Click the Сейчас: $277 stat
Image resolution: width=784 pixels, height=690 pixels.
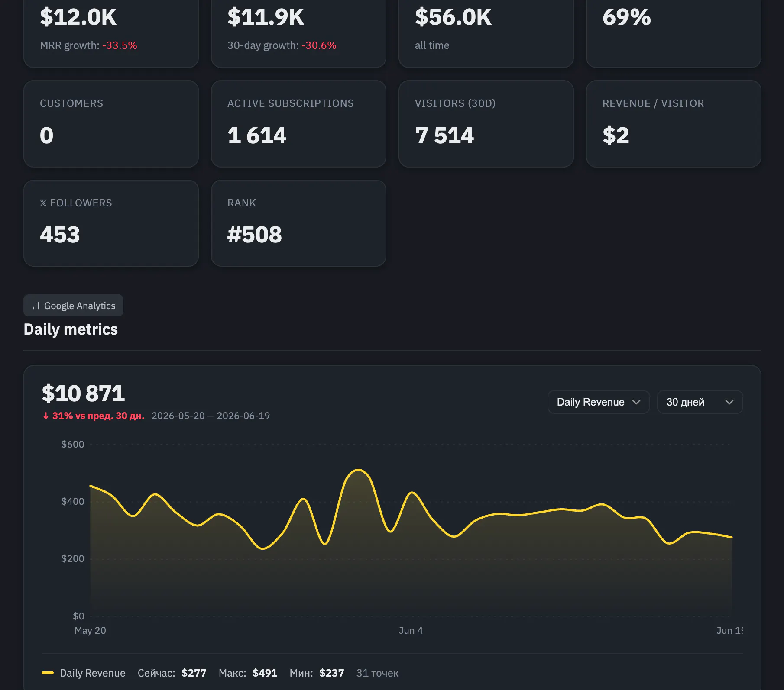click(x=172, y=673)
